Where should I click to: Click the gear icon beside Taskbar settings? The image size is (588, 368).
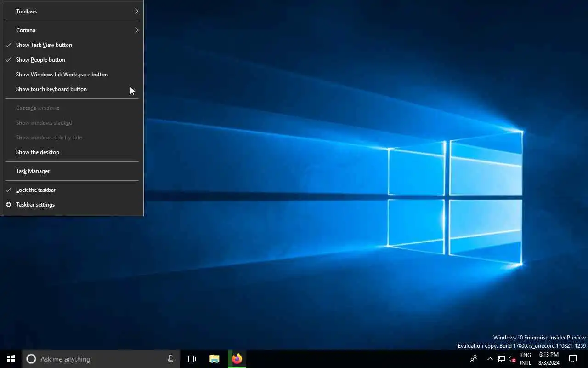8,205
